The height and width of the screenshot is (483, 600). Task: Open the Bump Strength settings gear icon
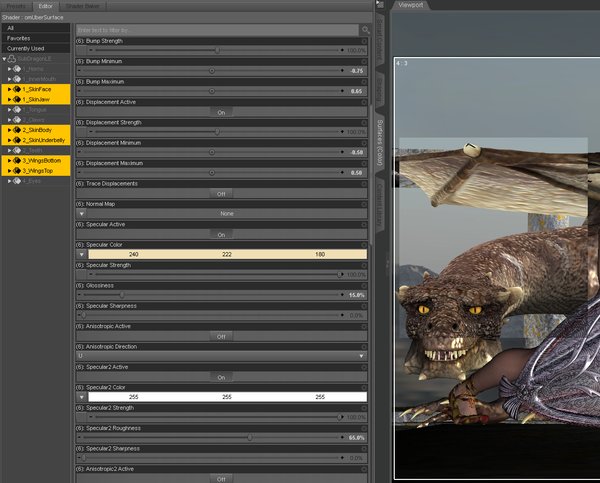[x=366, y=40]
